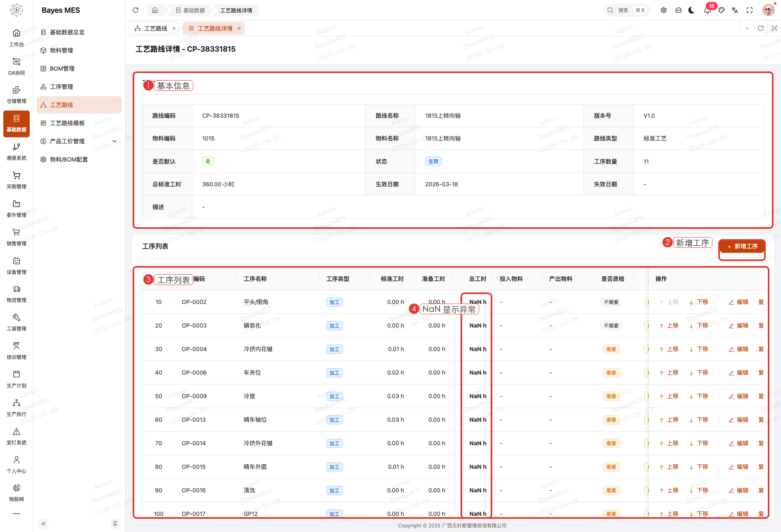This screenshot has width=781, height=532.
Task: Open the 工作台 workbench module
Action: tap(17, 38)
